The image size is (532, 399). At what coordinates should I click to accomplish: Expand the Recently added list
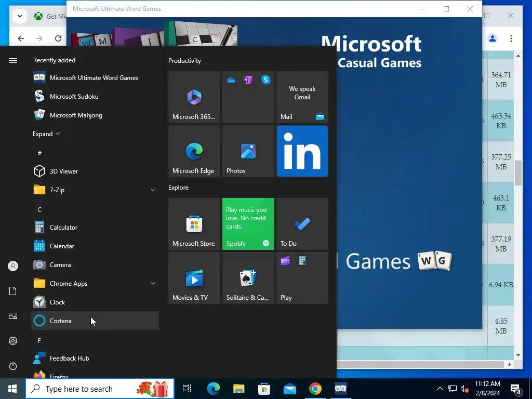click(x=46, y=134)
